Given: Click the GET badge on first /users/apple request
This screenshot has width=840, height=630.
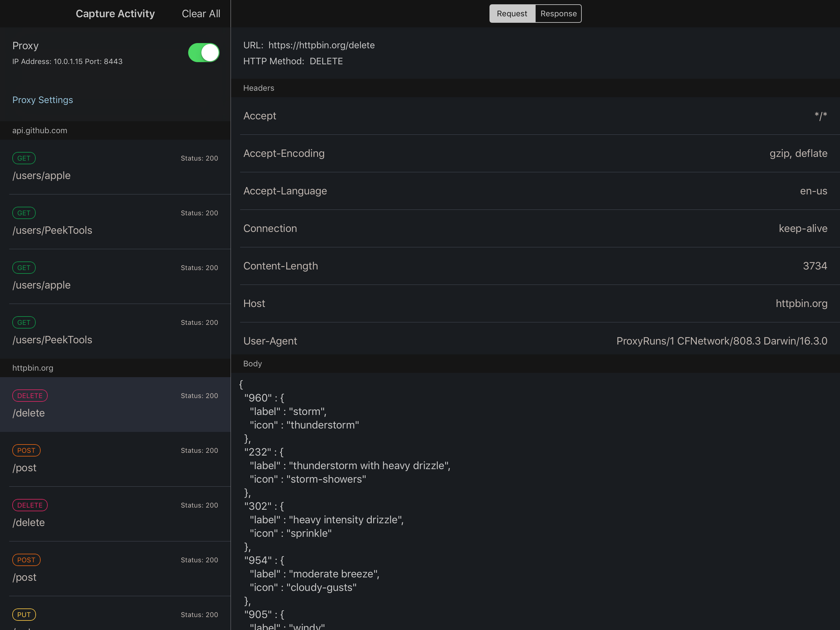Looking at the screenshot, I should [24, 158].
